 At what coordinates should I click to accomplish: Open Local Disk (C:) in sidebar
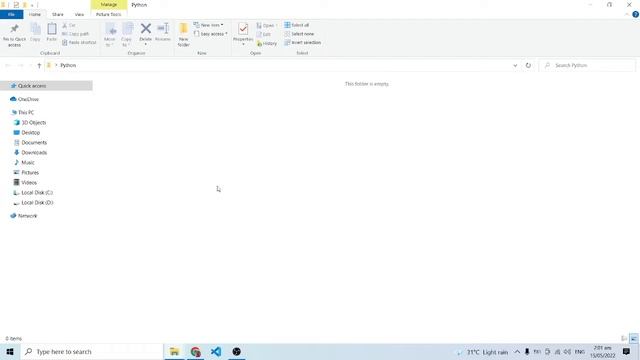click(33, 193)
